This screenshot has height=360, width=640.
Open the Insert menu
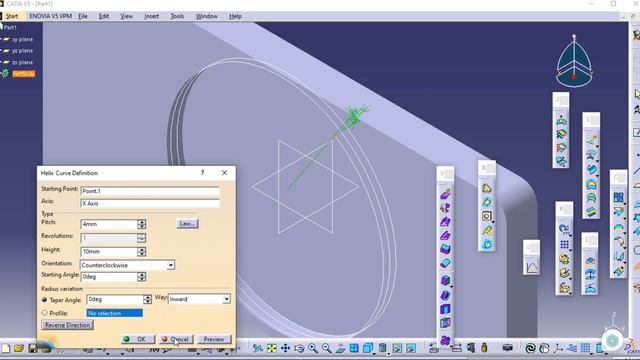click(151, 16)
